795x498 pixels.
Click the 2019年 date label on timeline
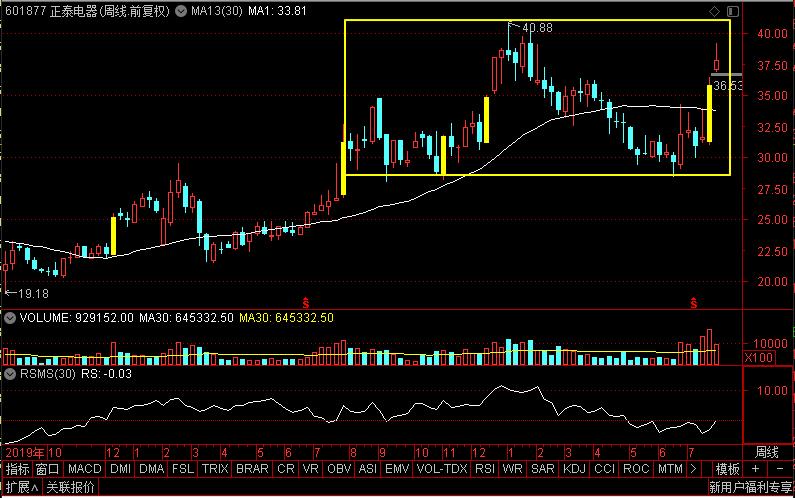pos(26,453)
